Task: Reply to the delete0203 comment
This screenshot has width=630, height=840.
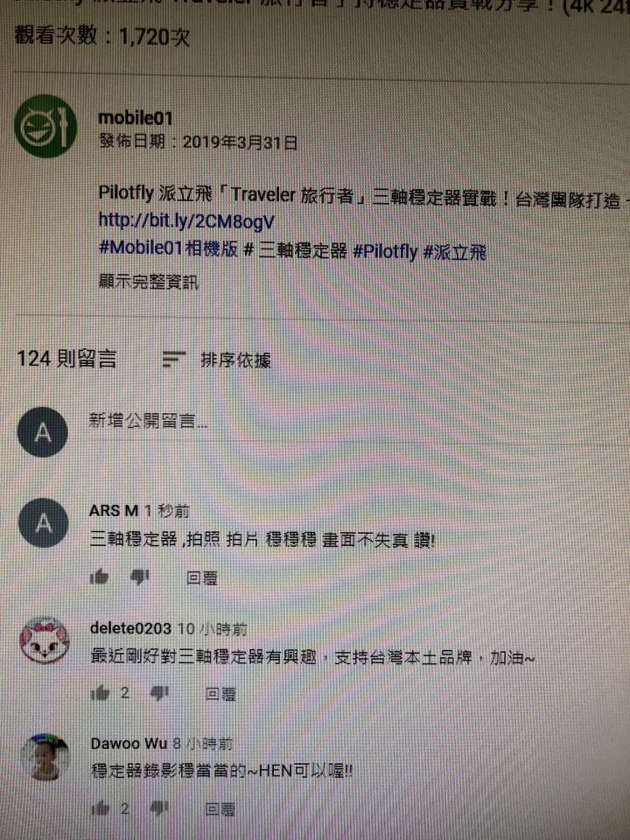Action: coord(220,694)
